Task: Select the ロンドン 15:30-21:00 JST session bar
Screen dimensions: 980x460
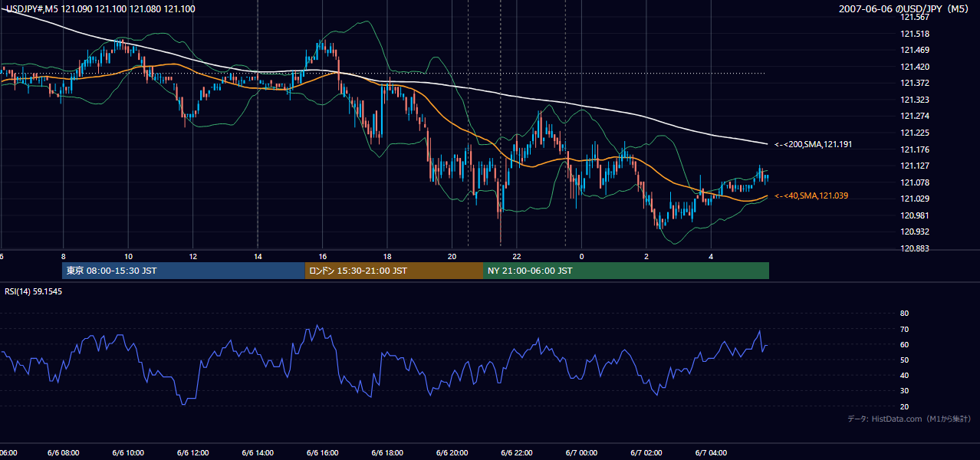Action: [x=394, y=271]
